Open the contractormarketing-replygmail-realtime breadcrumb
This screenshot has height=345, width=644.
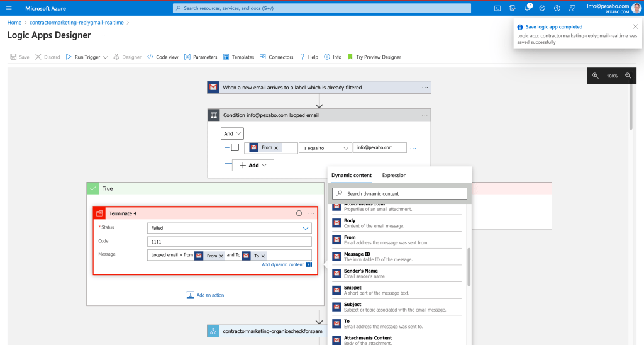[x=76, y=23]
